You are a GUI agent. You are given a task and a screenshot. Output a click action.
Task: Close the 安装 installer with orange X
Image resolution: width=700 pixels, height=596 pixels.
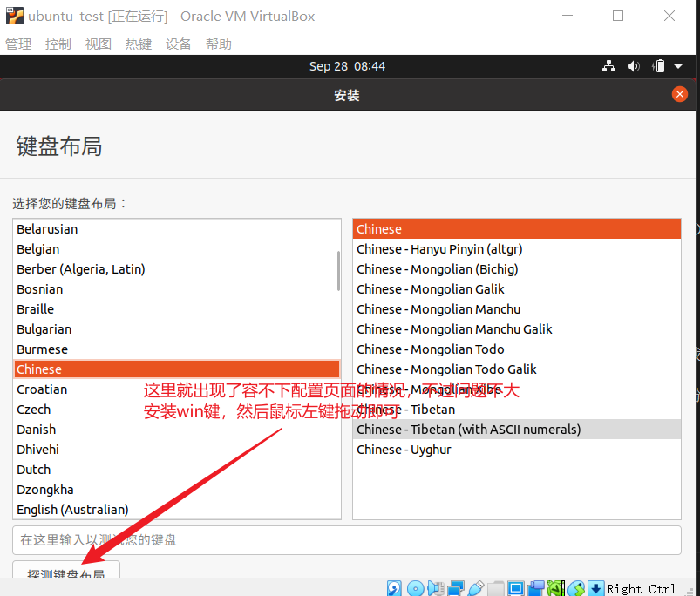(x=679, y=94)
